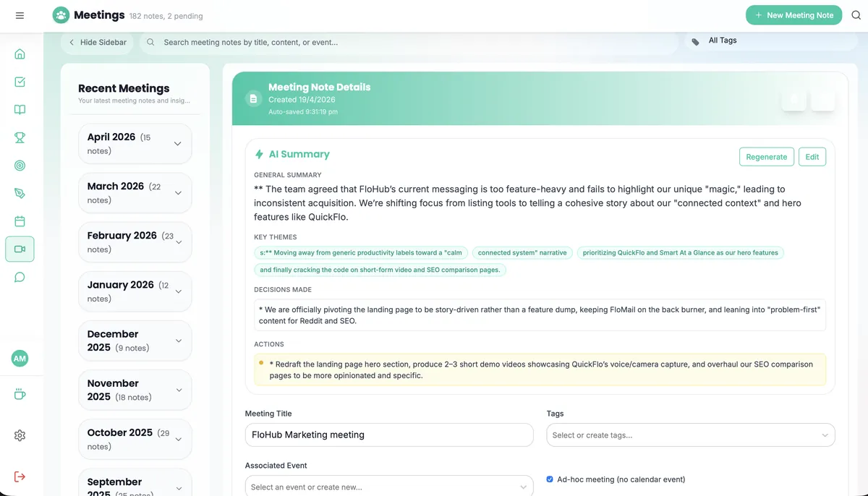The height and width of the screenshot is (496, 868).
Task: Open the Tags select dropdown
Action: click(x=691, y=435)
